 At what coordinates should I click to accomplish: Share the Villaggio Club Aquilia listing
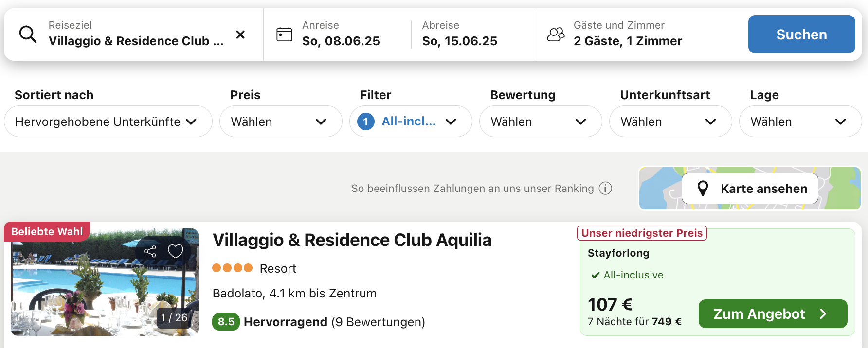(x=150, y=251)
